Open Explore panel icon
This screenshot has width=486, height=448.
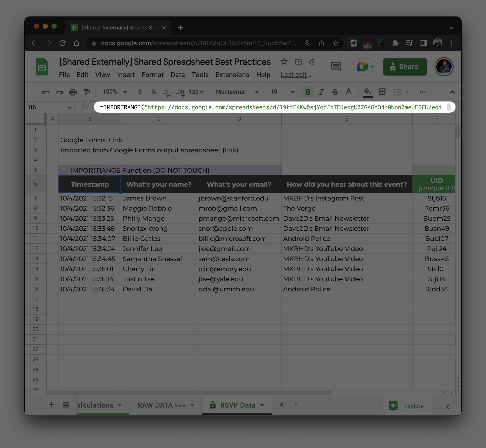393,406
